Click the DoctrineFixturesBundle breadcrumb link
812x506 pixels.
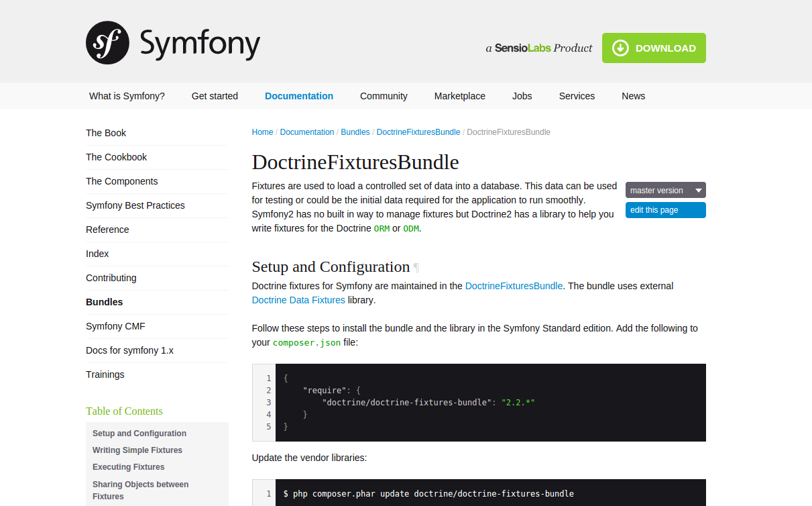(x=418, y=132)
